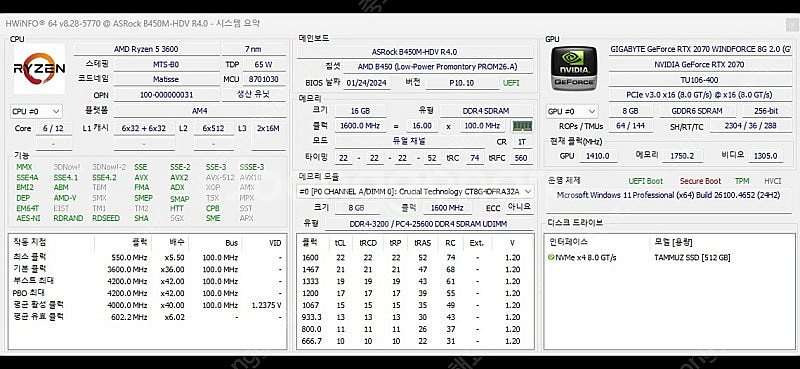
Task: Click the Ryzen CPU logo image
Action: click(x=39, y=69)
